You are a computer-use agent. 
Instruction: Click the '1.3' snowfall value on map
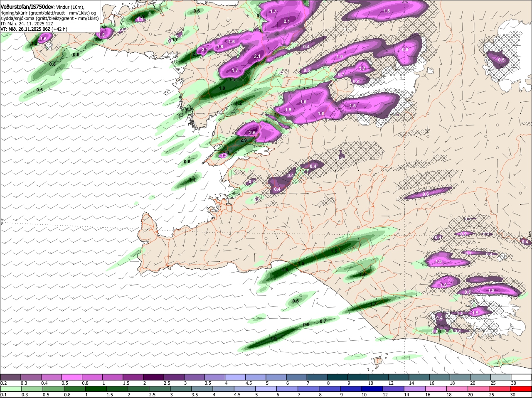(362, 68)
